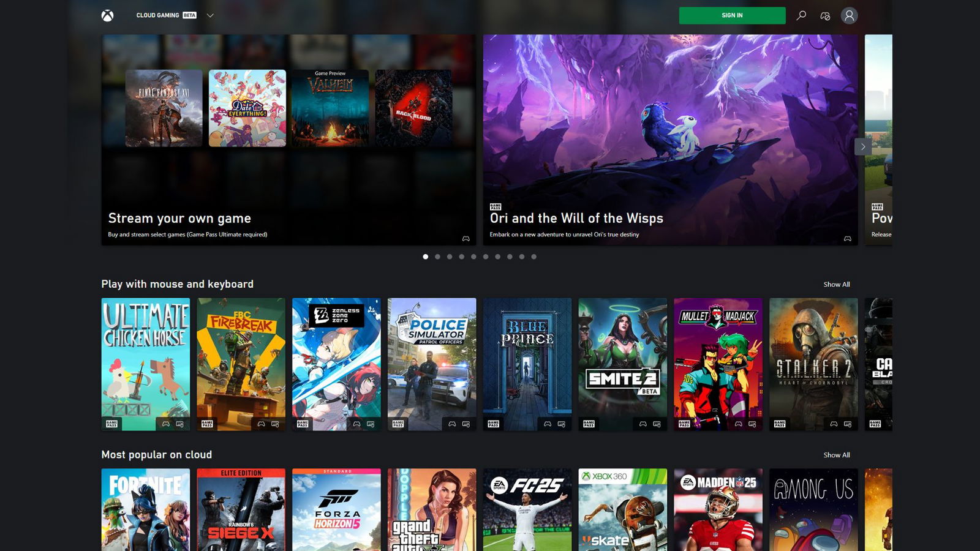Click the Sign In button
The width and height of the screenshot is (980, 551).
731,15
